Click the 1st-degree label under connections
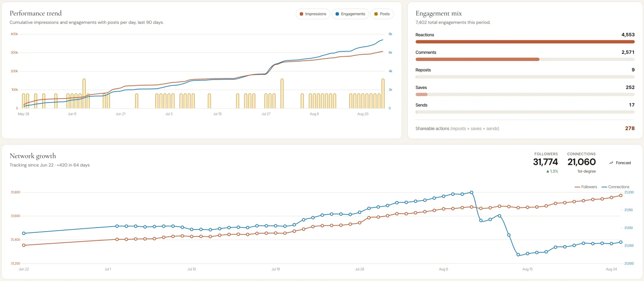The height and width of the screenshot is (281, 644). tap(586, 171)
